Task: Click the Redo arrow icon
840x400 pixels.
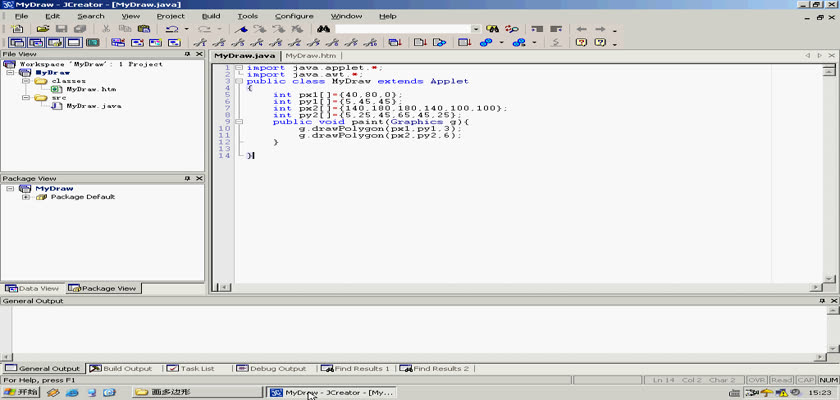Action: pyautogui.click(x=204, y=29)
